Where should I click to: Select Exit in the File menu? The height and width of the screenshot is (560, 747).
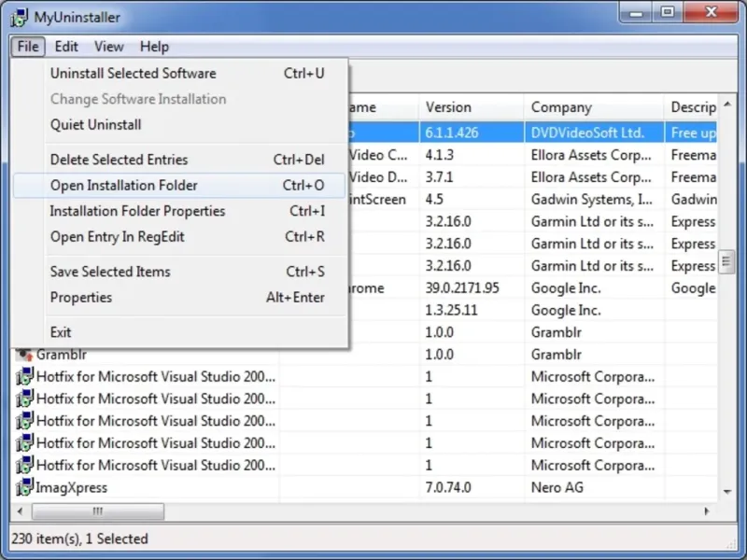61,332
